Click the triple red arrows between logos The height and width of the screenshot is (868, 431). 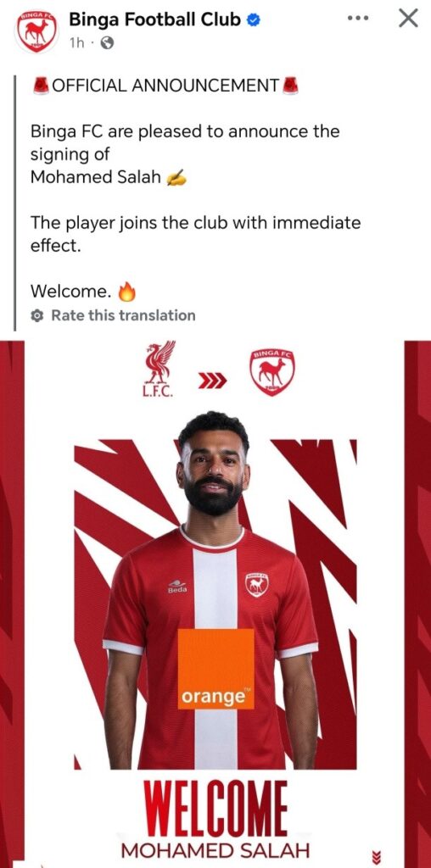coord(213,381)
